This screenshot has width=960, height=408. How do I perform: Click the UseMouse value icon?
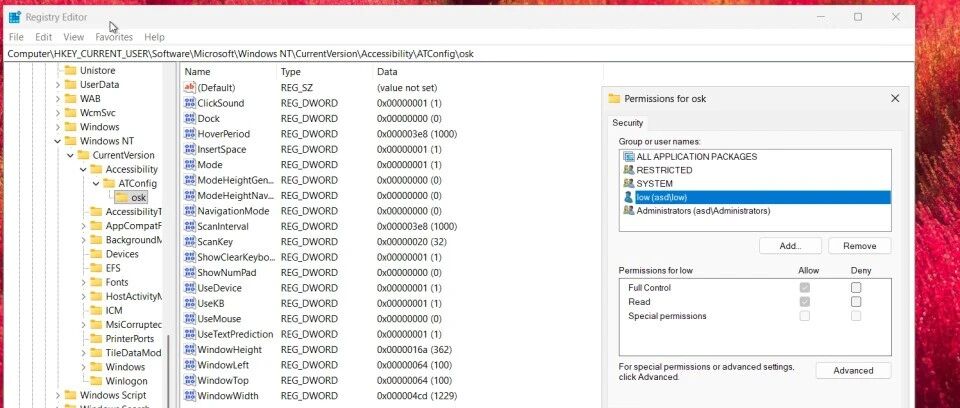click(190, 319)
